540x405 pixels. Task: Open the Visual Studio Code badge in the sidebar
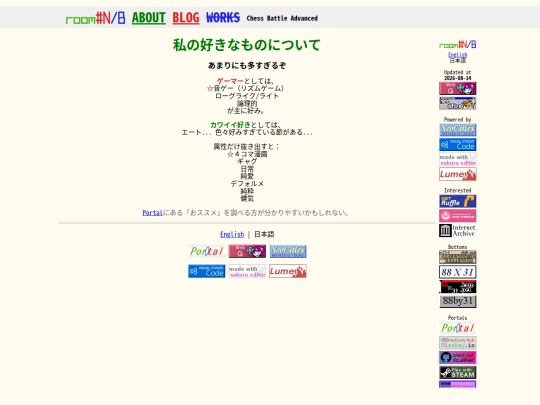click(x=457, y=145)
